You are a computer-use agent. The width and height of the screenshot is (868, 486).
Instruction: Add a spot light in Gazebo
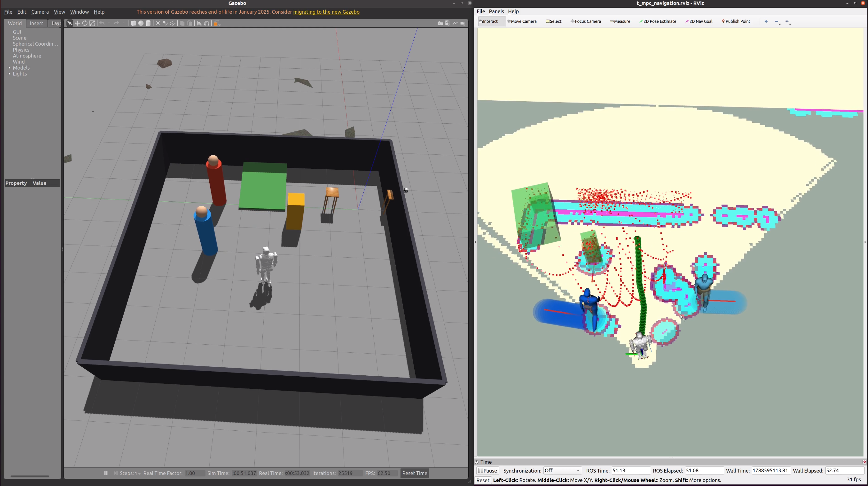(x=165, y=23)
